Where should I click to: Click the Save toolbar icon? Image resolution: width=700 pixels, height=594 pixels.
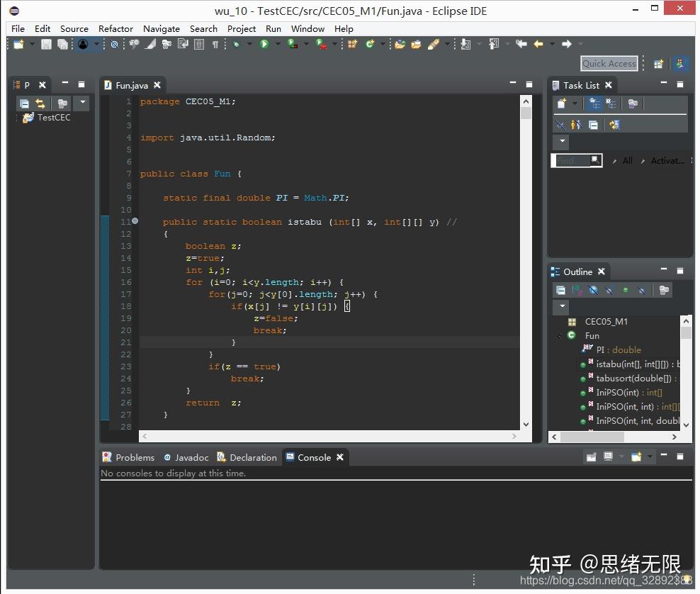coord(46,44)
